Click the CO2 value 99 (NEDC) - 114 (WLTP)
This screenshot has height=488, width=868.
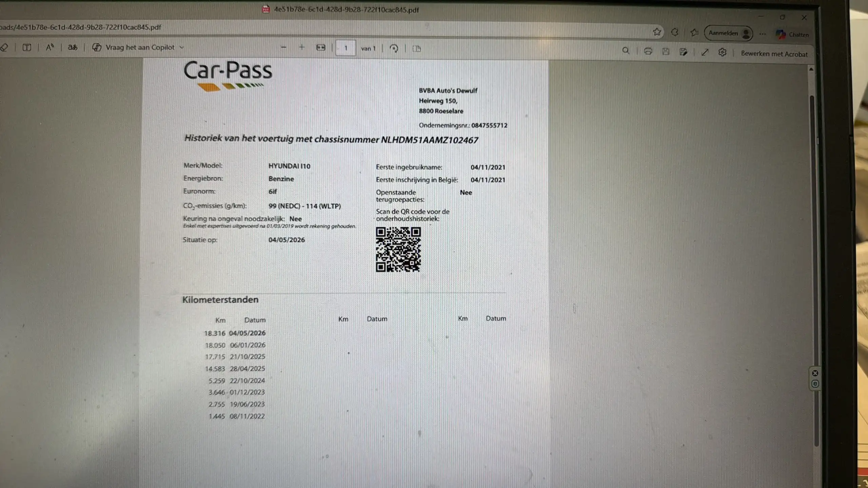(x=304, y=206)
